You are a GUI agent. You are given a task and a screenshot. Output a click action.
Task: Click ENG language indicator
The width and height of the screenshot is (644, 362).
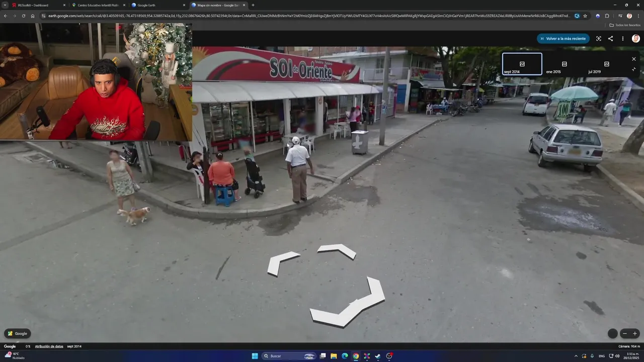602,356
